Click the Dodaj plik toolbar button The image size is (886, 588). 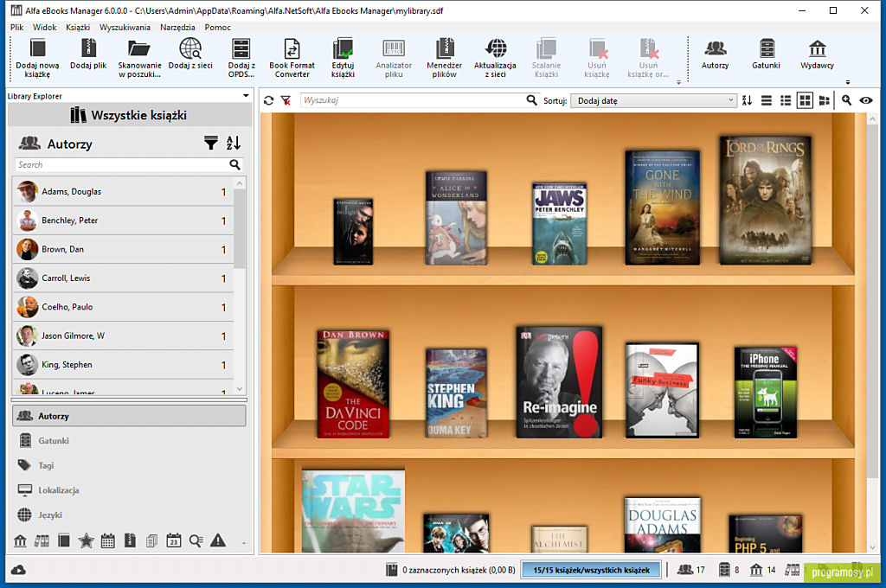[x=88, y=54]
